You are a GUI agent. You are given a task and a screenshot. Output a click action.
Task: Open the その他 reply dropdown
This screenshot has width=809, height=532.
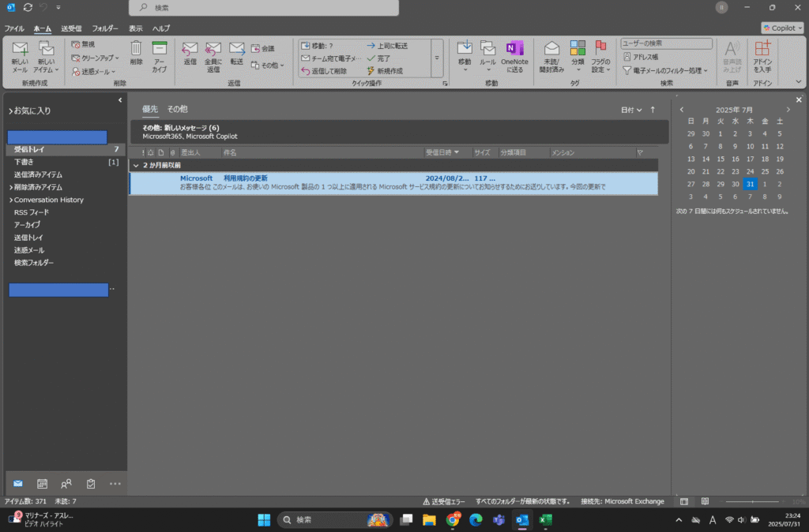(x=267, y=65)
